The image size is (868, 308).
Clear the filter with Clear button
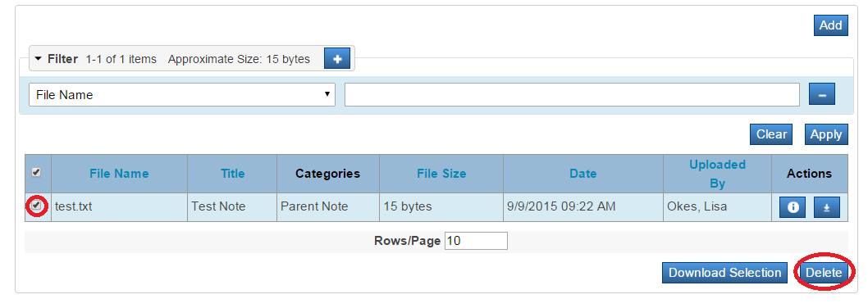(771, 134)
